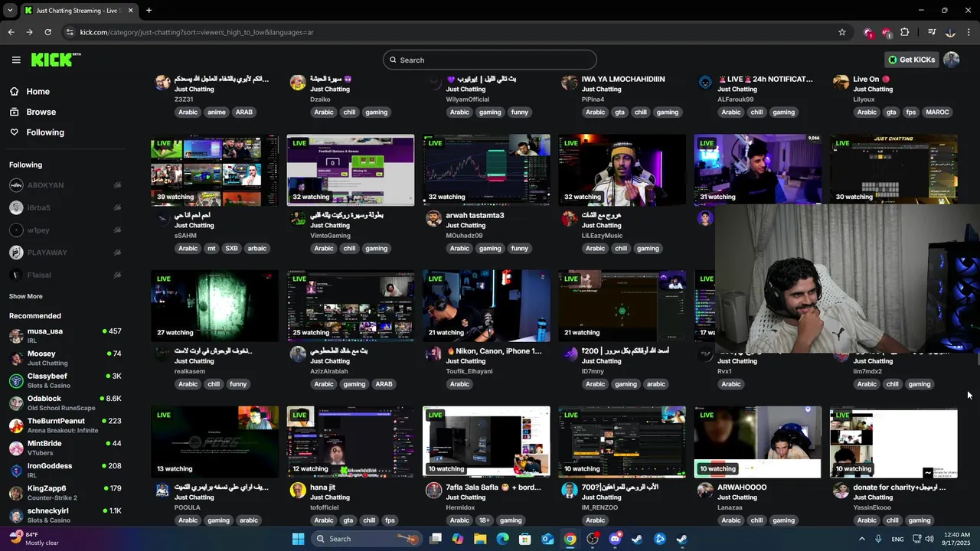Click the Chrome media control icon
This screenshot has width=980, height=551.
point(932,32)
